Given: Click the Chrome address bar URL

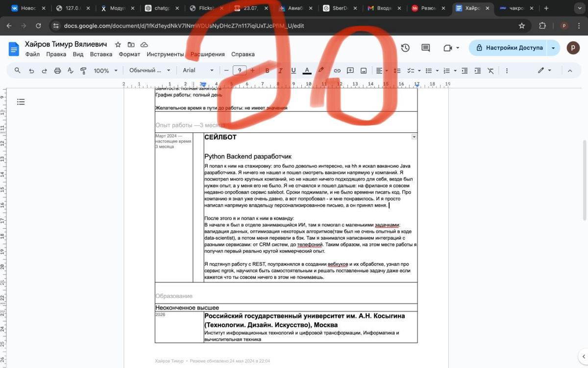Looking at the screenshot, I should pos(185,26).
